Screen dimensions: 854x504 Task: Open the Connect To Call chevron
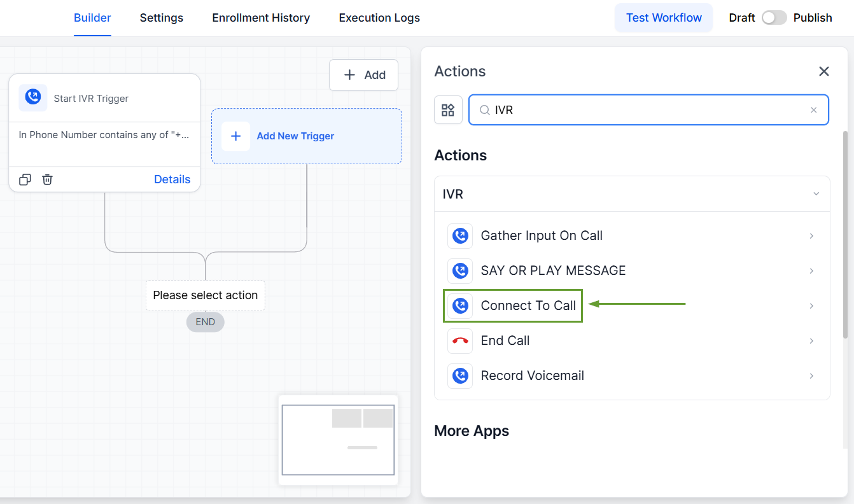tap(811, 306)
